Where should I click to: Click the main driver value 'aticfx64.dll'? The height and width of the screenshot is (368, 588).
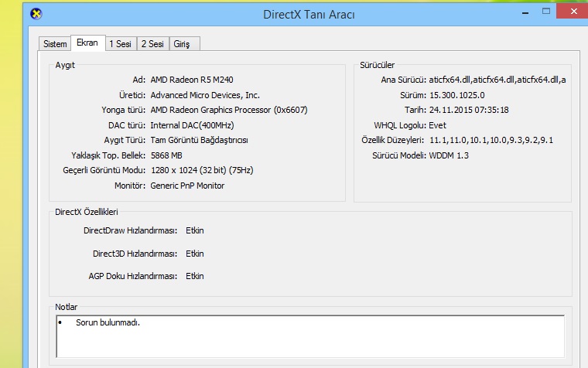(x=497, y=80)
